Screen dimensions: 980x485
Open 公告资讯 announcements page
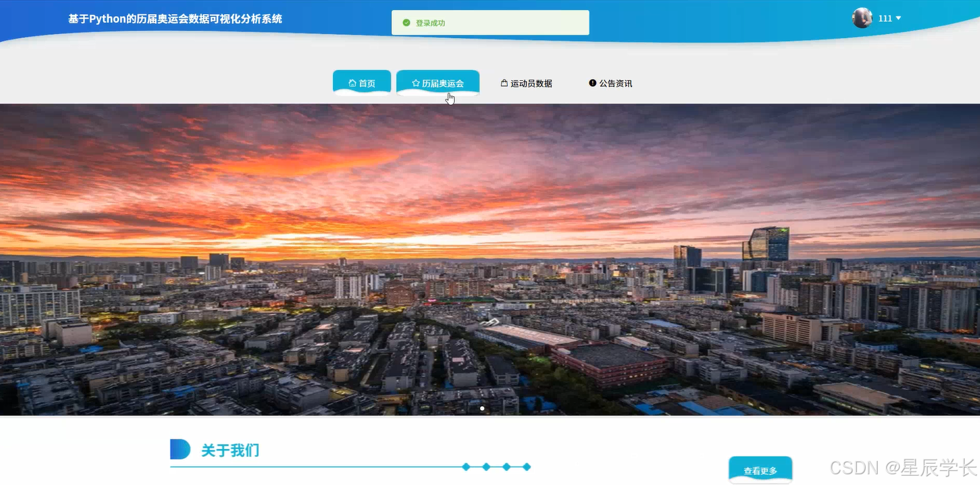[x=611, y=84]
